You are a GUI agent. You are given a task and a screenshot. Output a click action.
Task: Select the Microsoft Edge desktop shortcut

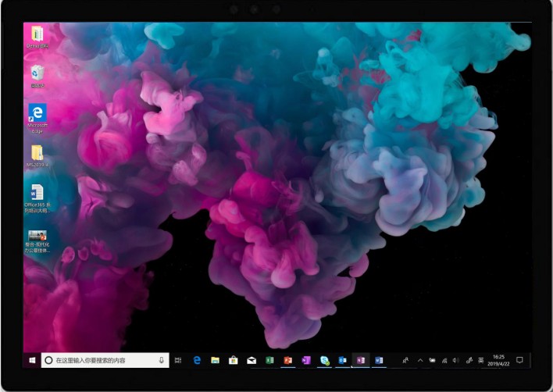[x=37, y=119]
